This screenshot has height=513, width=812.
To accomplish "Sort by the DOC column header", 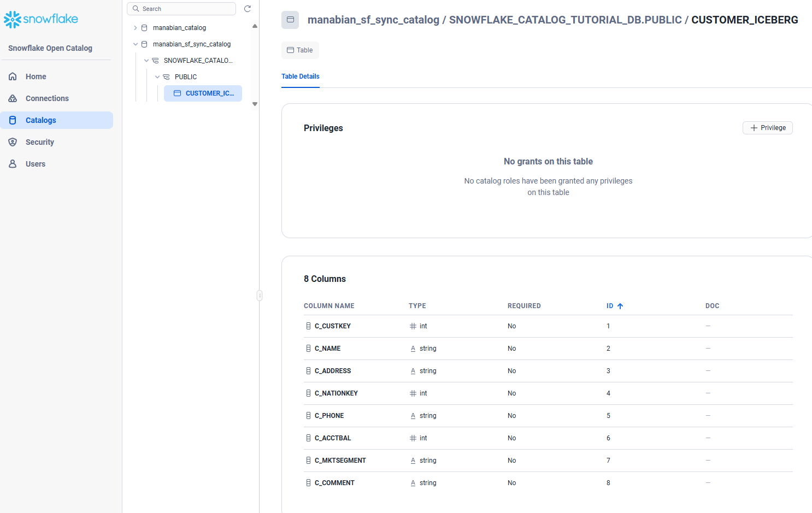I will tap(712, 306).
